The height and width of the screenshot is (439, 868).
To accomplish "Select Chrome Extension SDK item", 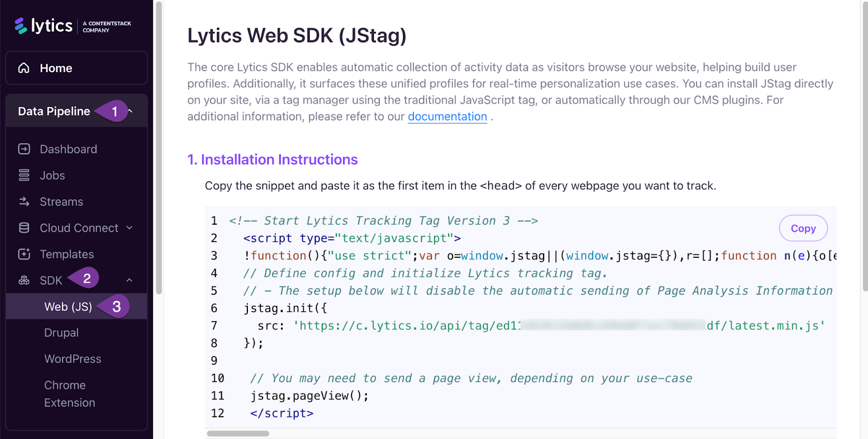I will (69, 394).
